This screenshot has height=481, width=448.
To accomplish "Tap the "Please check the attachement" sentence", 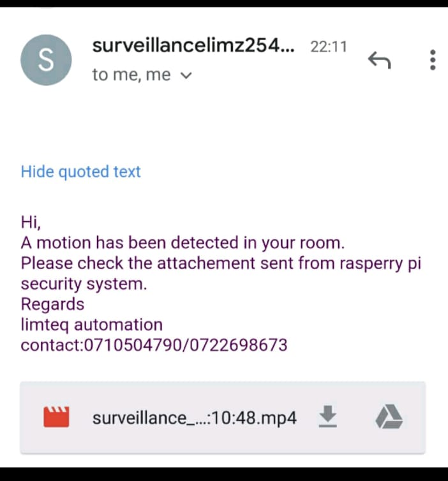I will click(221, 263).
